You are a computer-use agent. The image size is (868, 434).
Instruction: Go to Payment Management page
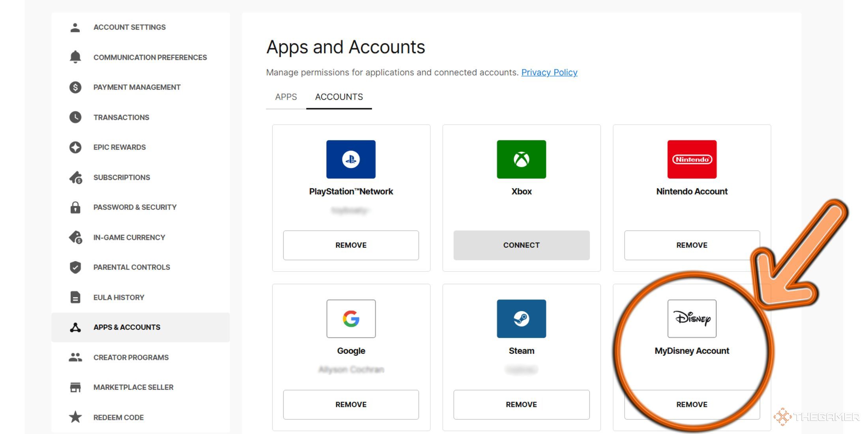pyautogui.click(x=140, y=87)
